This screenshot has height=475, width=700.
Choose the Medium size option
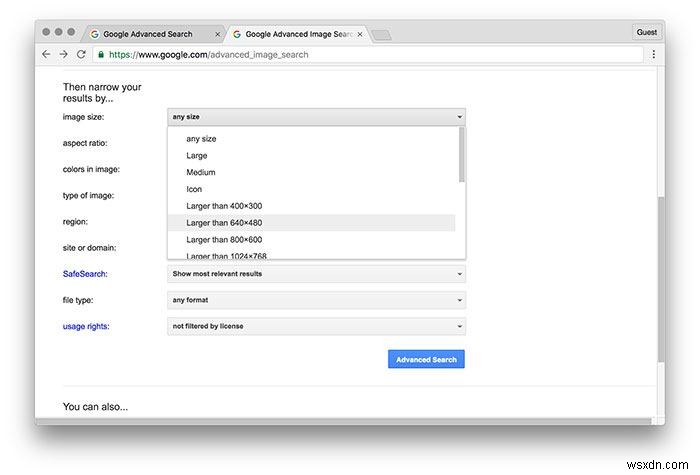pos(201,172)
